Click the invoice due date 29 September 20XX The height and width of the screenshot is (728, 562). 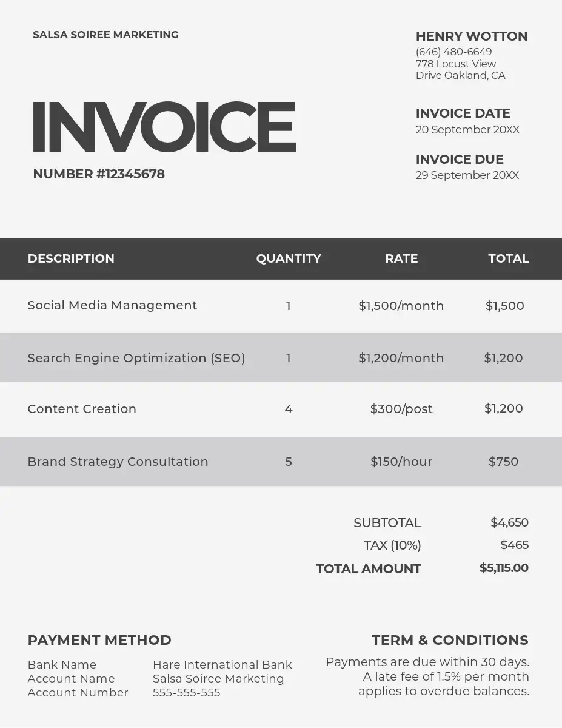[467, 175]
